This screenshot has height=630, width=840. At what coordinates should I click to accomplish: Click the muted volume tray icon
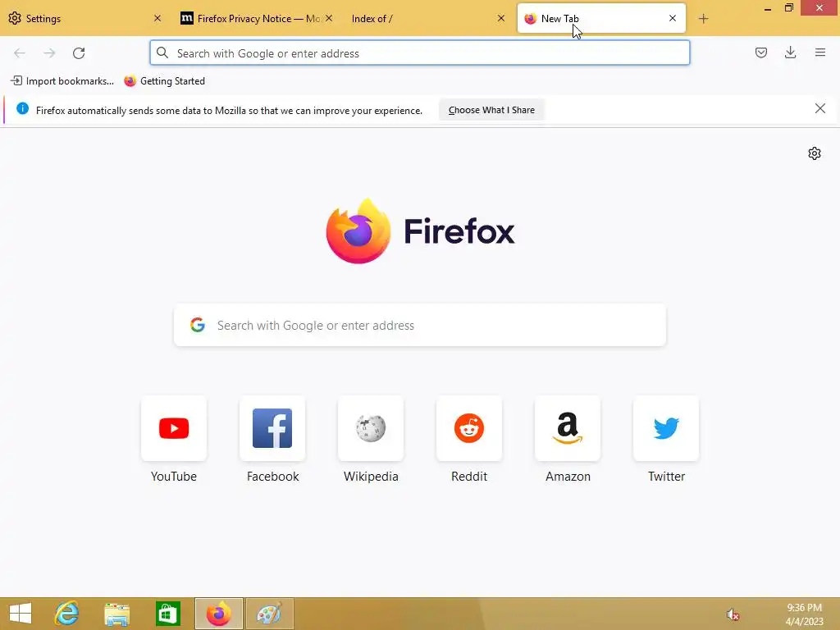click(733, 614)
